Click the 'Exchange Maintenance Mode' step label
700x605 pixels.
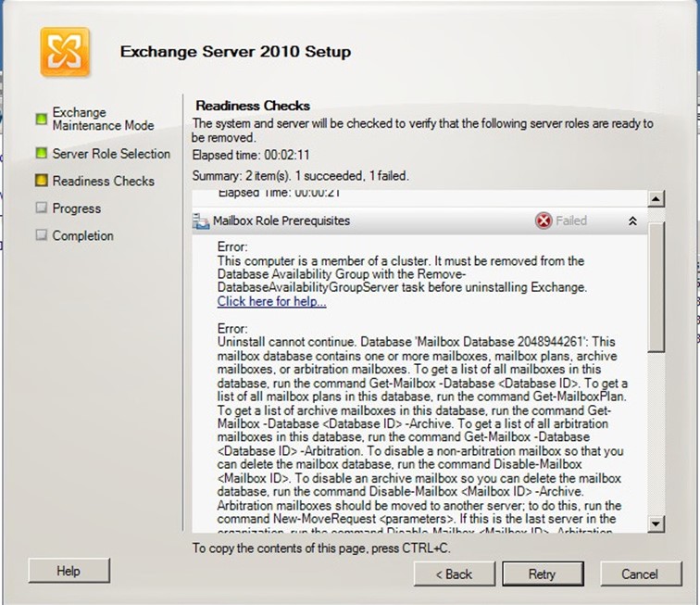[x=103, y=119]
